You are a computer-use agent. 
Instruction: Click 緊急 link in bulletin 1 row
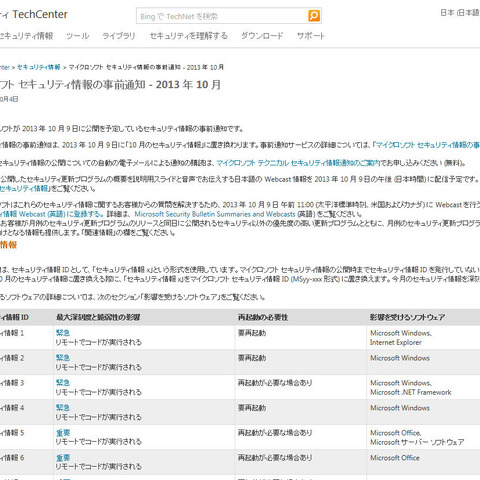[63, 333]
